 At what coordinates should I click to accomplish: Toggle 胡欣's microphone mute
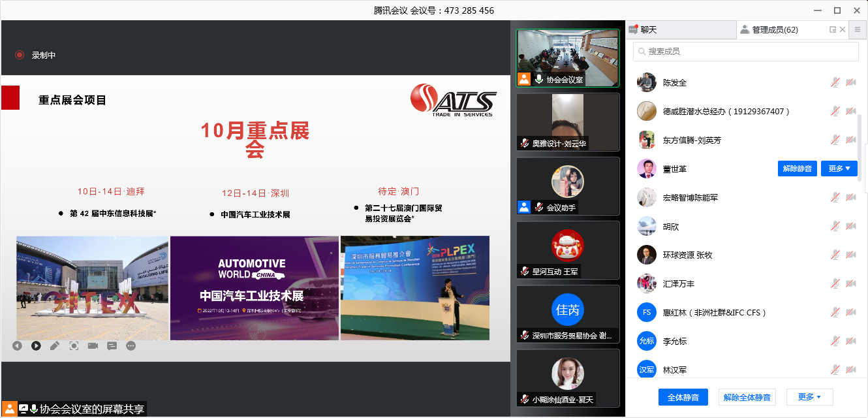click(835, 226)
